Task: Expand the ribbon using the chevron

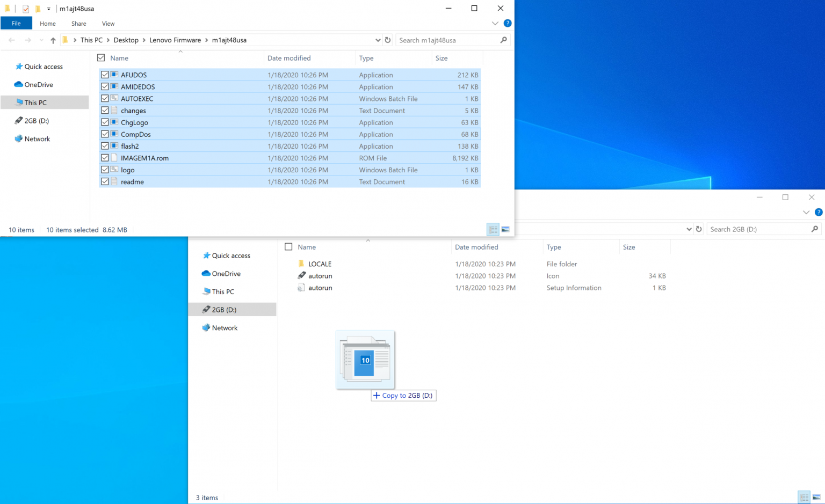Action: (x=494, y=23)
